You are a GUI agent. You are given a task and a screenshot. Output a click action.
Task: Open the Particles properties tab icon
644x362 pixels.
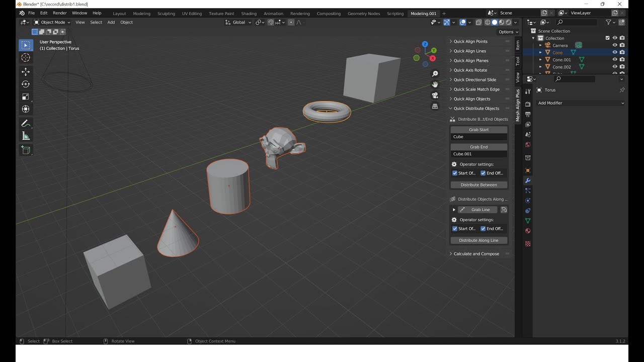point(528,191)
